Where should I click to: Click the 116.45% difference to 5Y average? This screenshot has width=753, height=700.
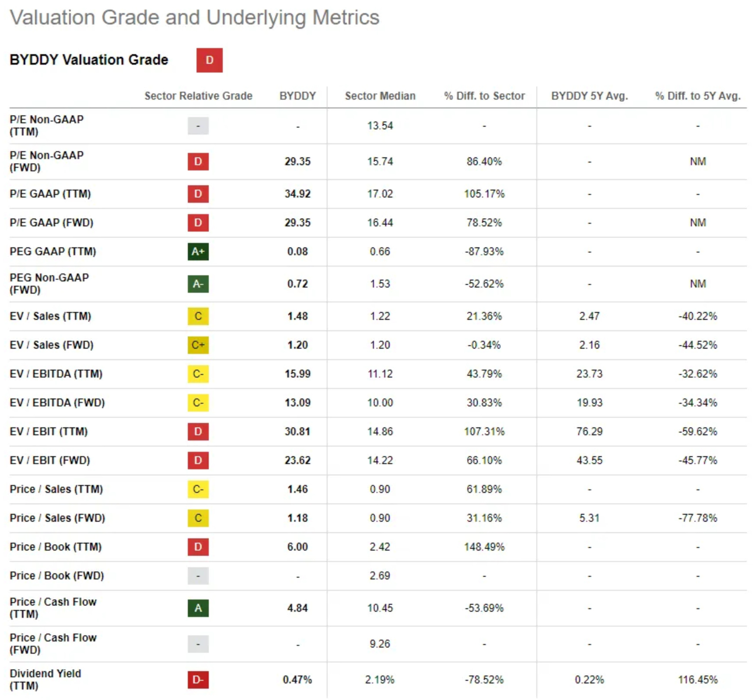698,680
